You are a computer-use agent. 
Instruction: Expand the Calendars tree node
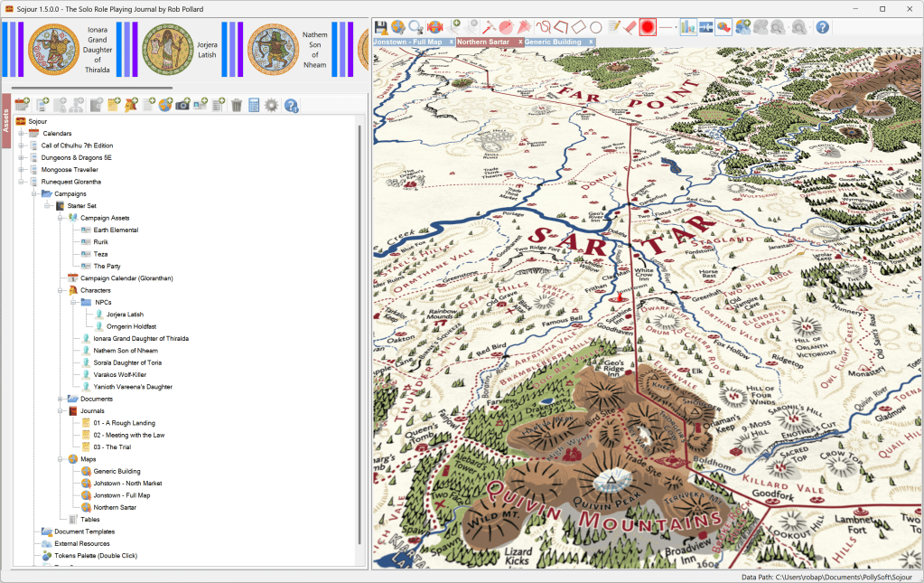coord(20,134)
